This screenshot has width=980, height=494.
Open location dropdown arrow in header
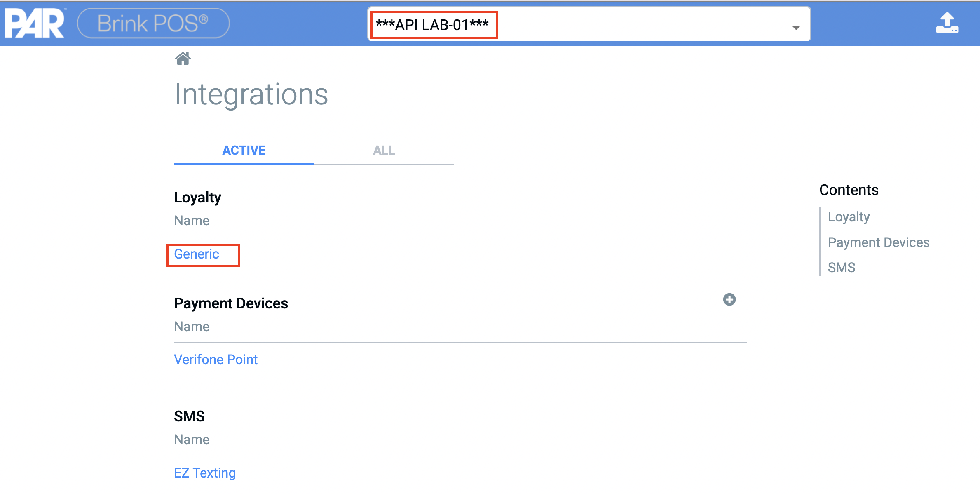(x=796, y=28)
